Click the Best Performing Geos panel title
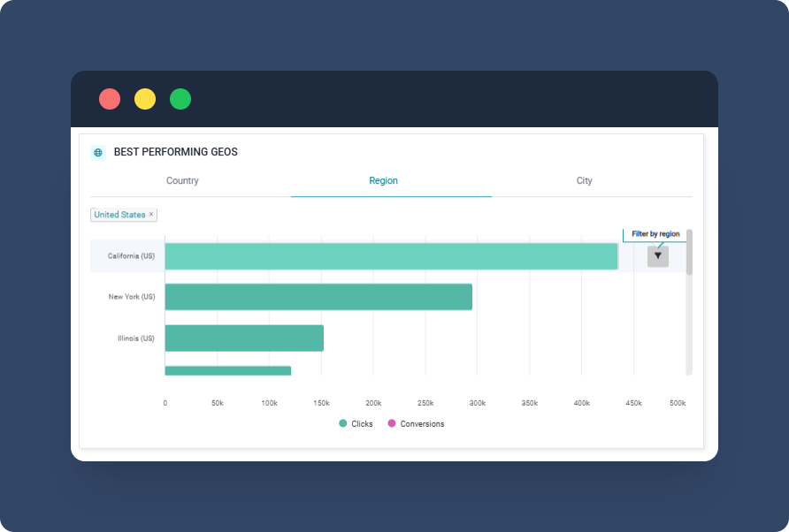 click(x=175, y=152)
